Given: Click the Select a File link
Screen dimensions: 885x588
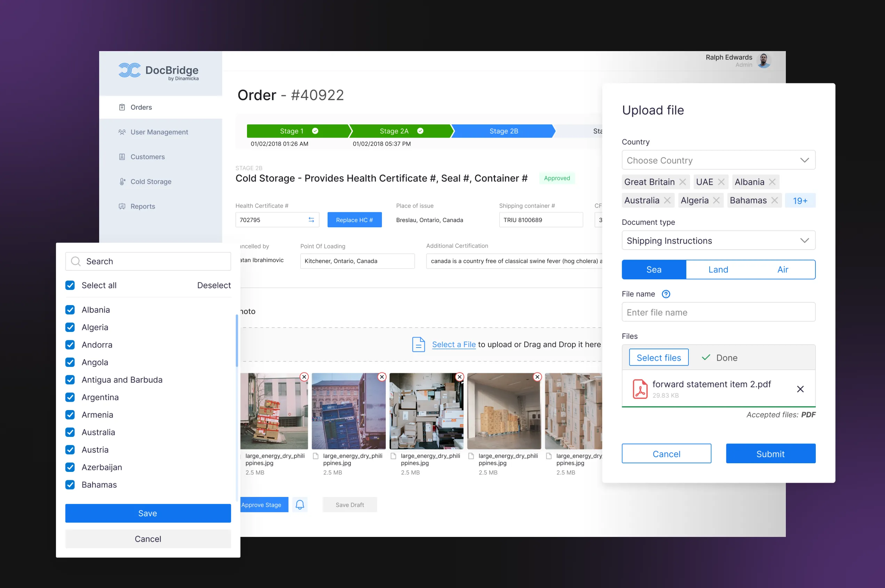Looking at the screenshot, I should click(453, 344).
